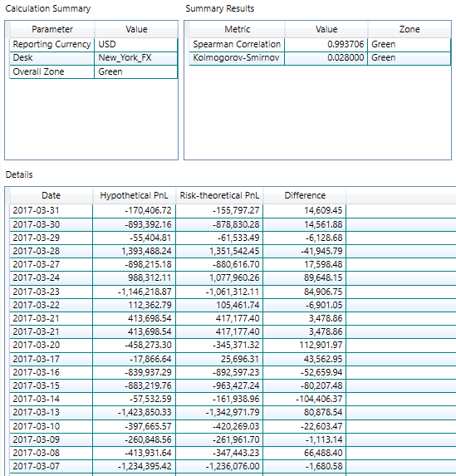Select the Kolmogorov-Smirnov metric row
Screen dimensions: 456x476
[x=320, y=58]
